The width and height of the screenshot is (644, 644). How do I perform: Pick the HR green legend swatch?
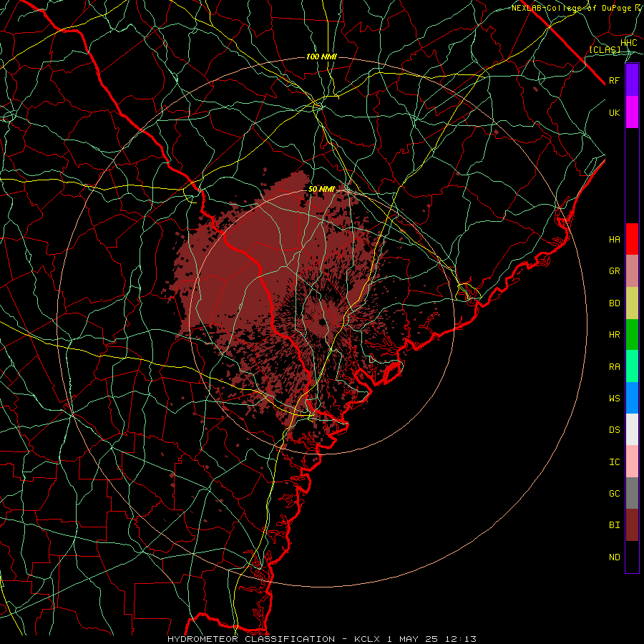[632, 335]
